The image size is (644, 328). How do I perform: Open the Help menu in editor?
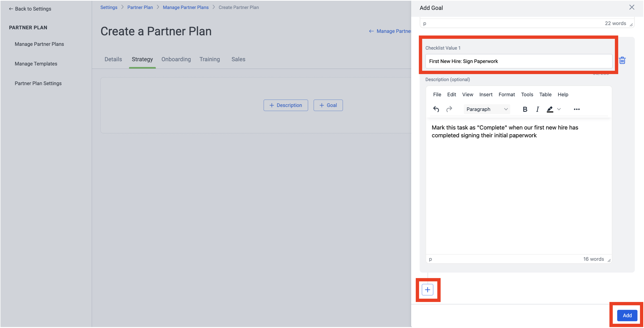pyautogui.click(x=563, y=94)
